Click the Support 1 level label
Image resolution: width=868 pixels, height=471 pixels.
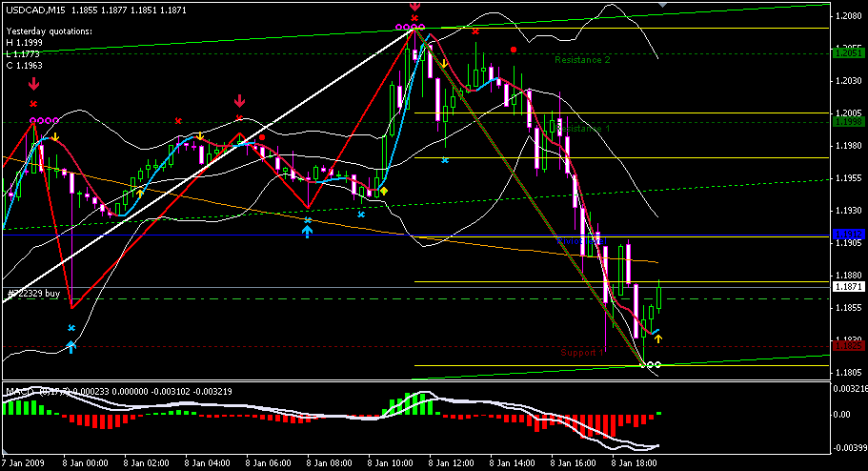(581, 353)
